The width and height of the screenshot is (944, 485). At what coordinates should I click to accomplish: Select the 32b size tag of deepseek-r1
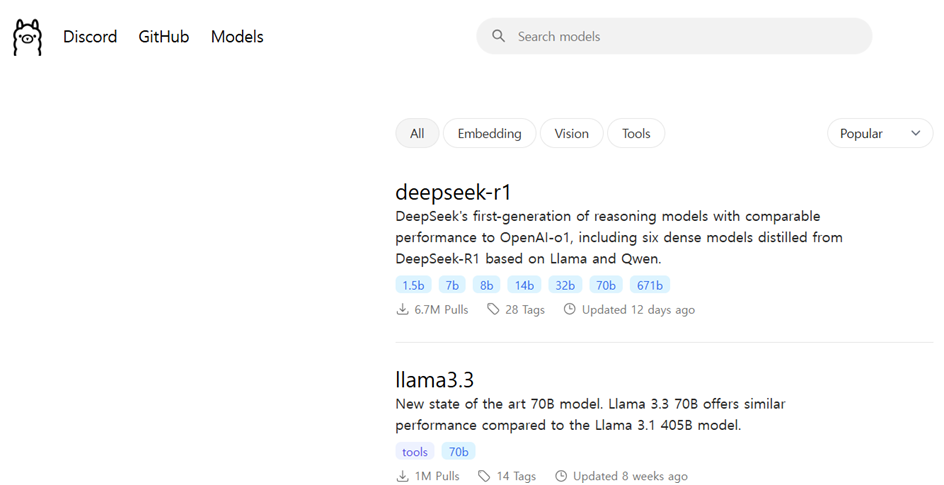click(565, 285)
